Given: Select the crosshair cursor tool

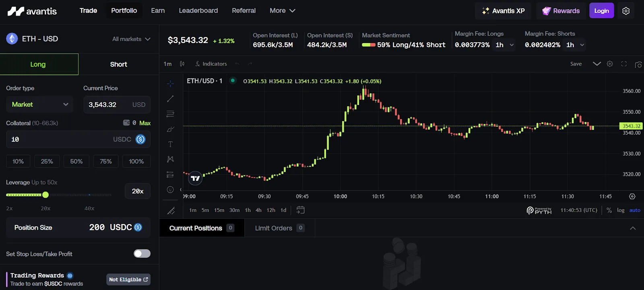Looking at the screenshot, I should [170, 83].
